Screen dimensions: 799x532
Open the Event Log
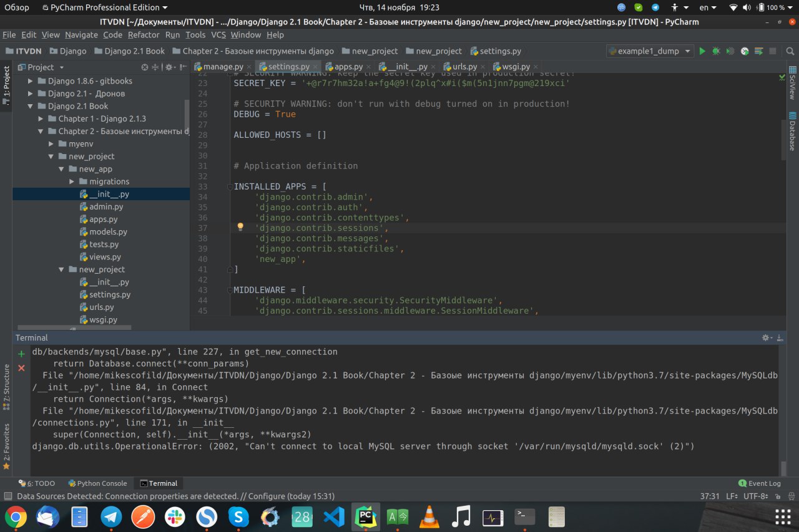(x=760, y=483)
